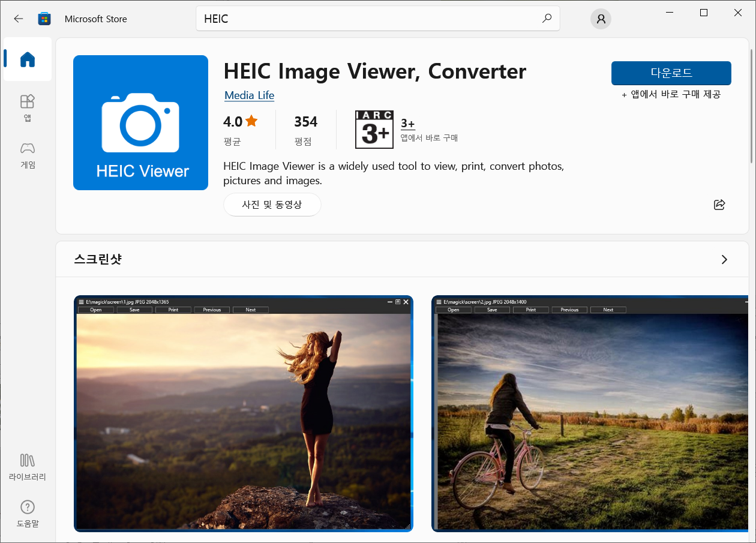Open the 앱 (Apps) sidebar section
The height and width of the screenshot is (543, 756).
coord(28,108)
